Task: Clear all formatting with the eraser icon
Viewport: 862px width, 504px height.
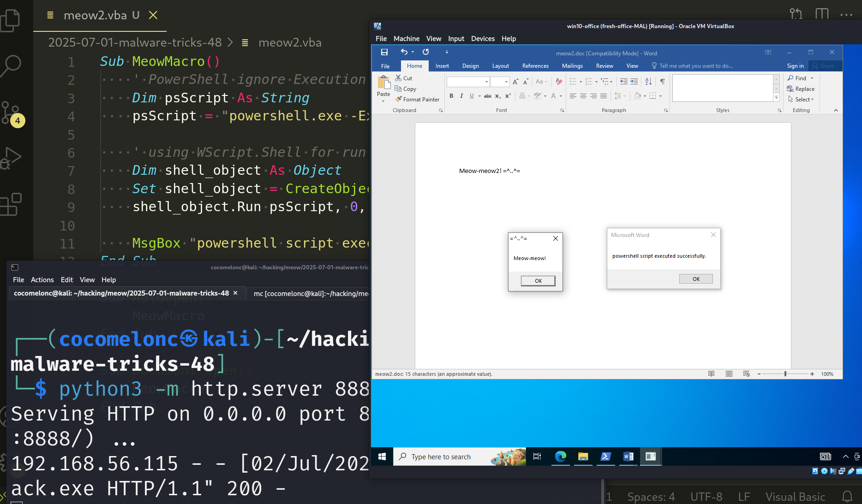Action: point(559,82)
